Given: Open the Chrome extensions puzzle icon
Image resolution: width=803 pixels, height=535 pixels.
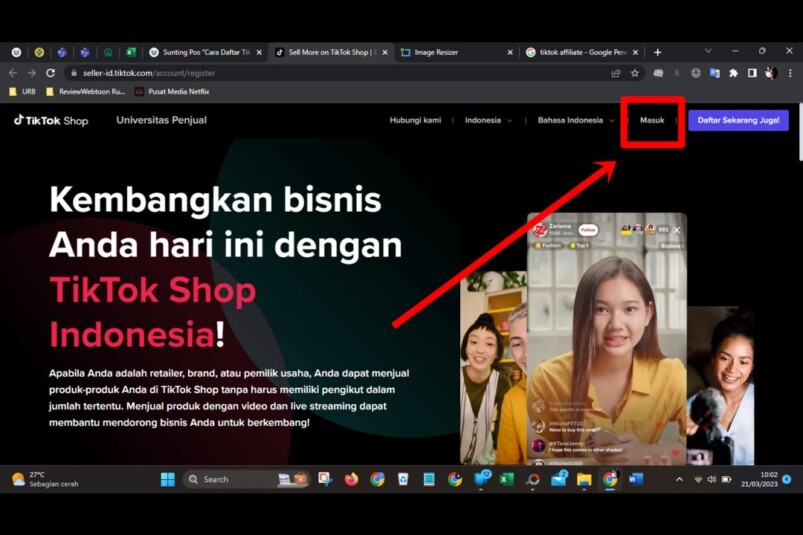Looking at the screenshot, I should point(733,73).
